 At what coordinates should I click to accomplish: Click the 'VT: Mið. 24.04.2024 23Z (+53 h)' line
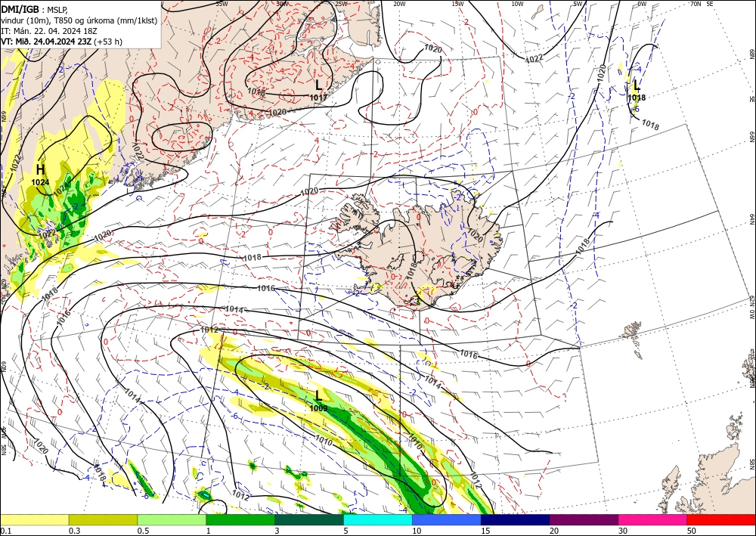(62, 42)
